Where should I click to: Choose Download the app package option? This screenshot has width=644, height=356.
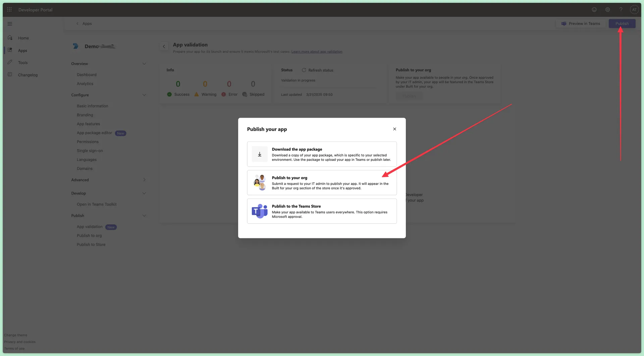tap(322, 154)
